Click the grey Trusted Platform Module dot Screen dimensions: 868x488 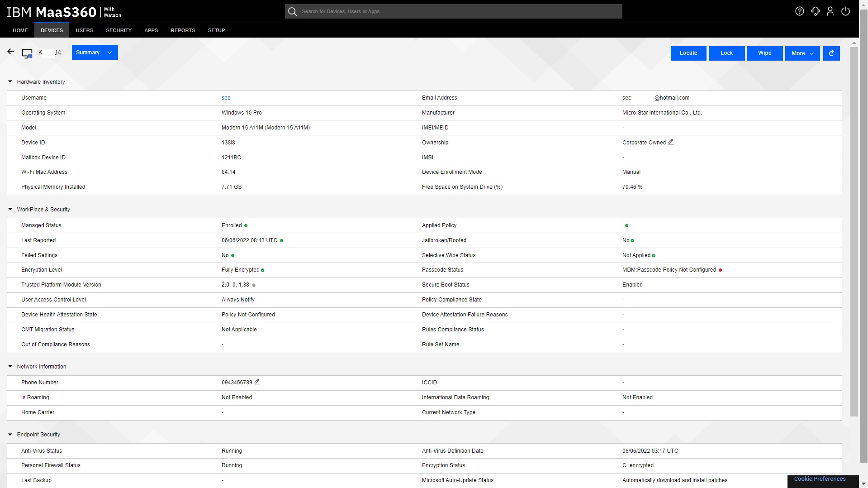(254, 285)
